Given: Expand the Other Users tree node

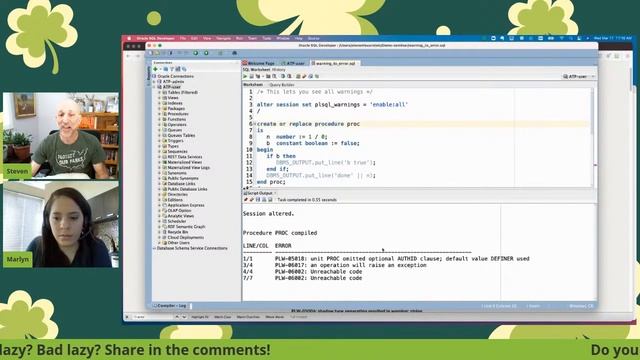Looking at the screenshot, I should [160, 243].
